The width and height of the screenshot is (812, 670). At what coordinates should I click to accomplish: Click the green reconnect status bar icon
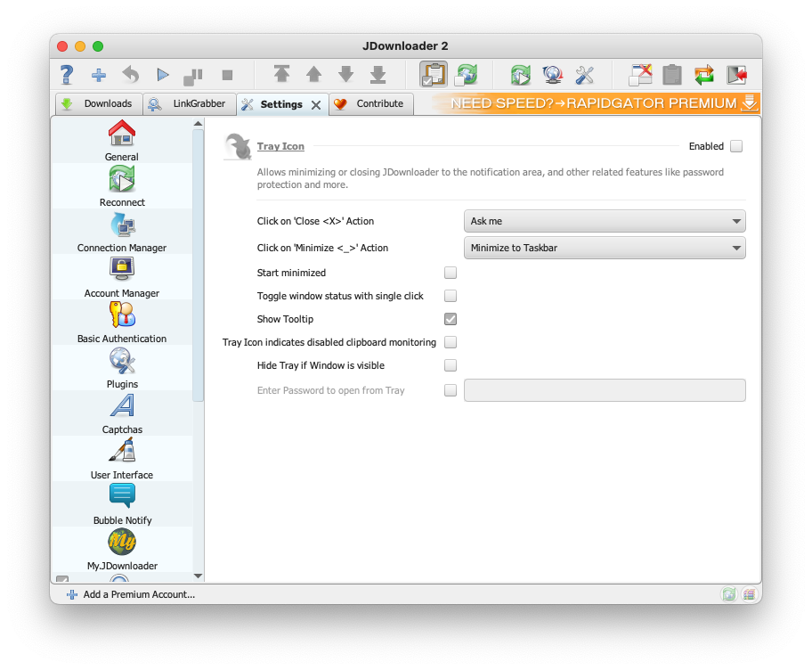(728, 594)
